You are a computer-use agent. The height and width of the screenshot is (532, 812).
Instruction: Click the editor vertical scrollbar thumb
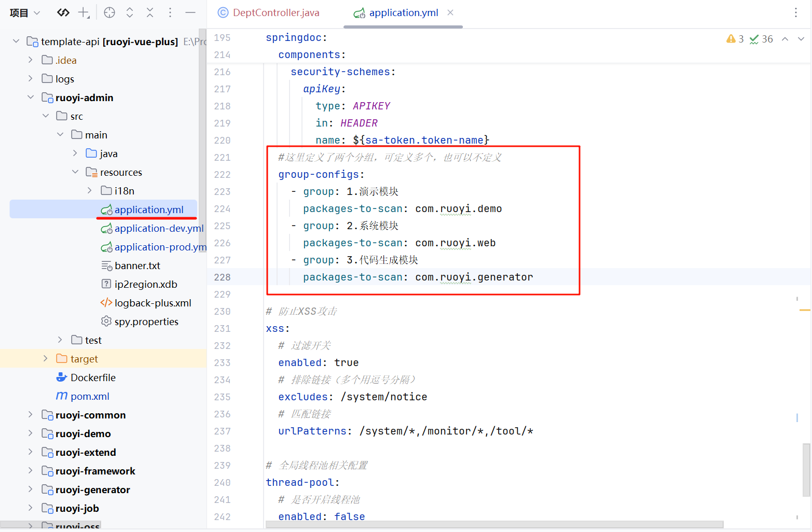click(x=806, y=470)
